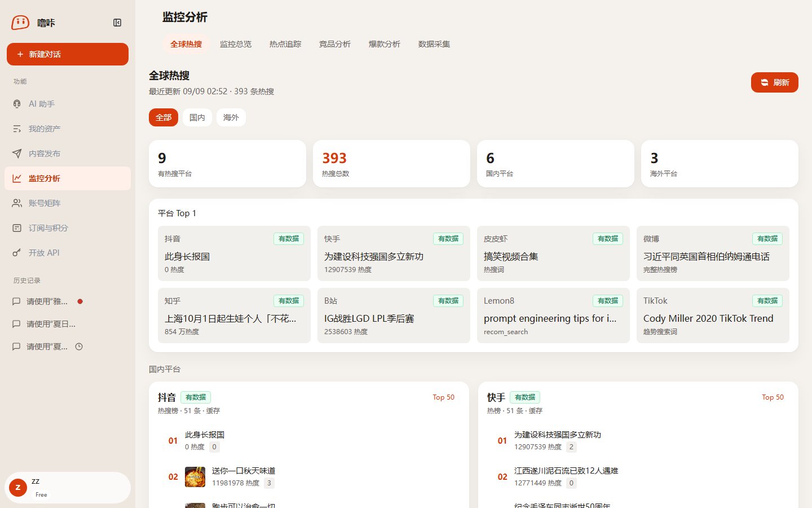Viewport: 812px width, 508px height.
Task: Open the Lemon8 prompt engineering card
Action: [x=553, y=316]
